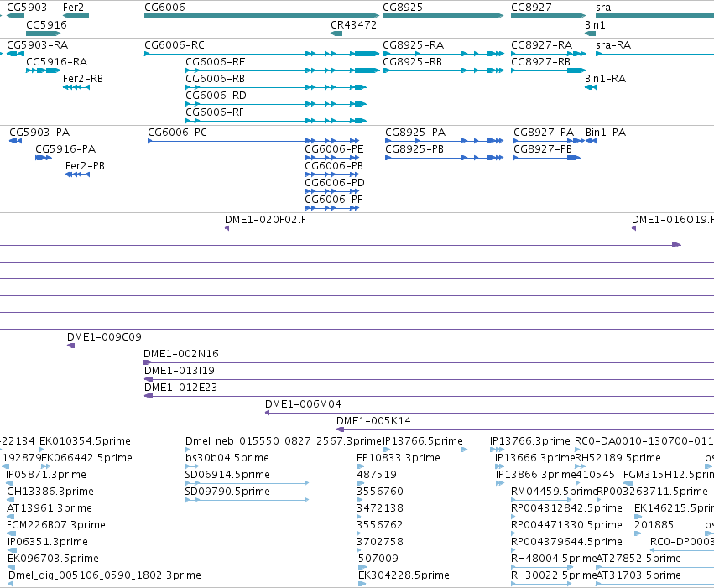Select BAC clone DME1-013I19 label
Image resolution: width=714 pixels, height=588 pixels.
[180, 371]
